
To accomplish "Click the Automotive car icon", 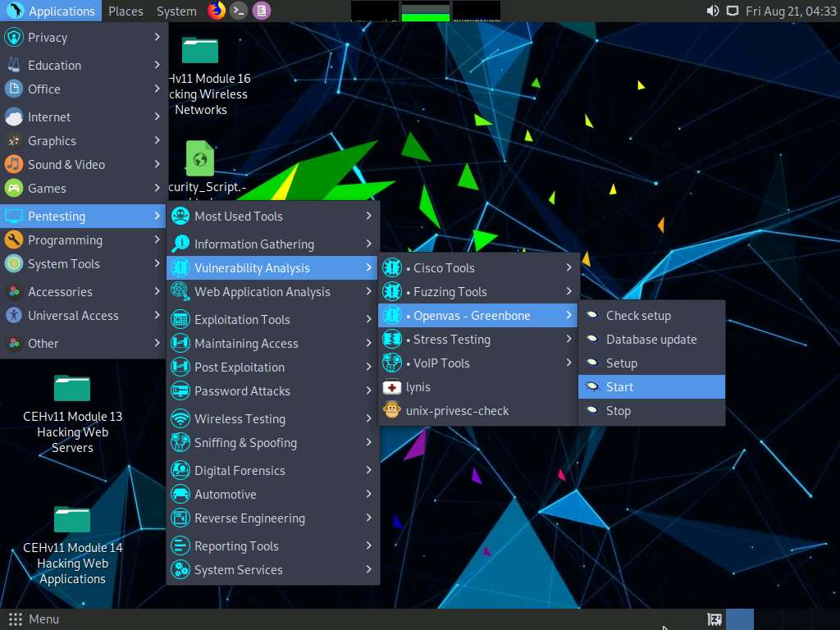I will (x=180, y=494).
